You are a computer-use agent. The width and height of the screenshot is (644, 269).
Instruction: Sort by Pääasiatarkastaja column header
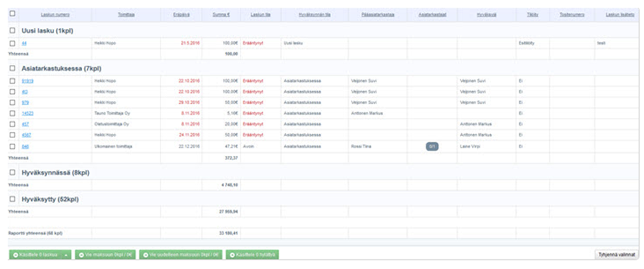pyautogui.click(x=378, y=15)
